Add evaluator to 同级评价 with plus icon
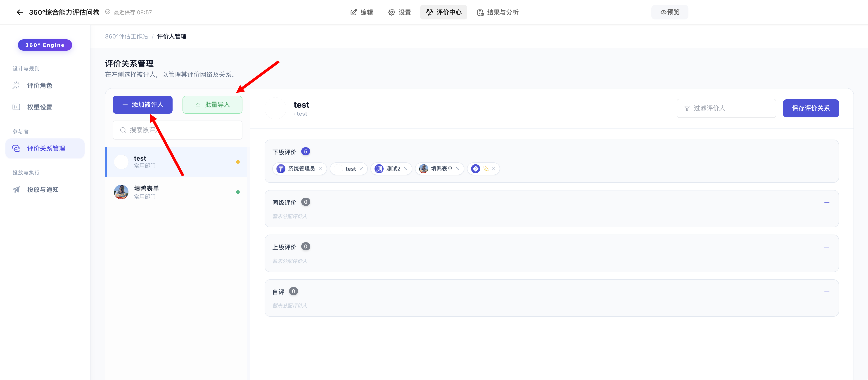The height and width of the screenshot is (380, 868). [x=827, y=203]
